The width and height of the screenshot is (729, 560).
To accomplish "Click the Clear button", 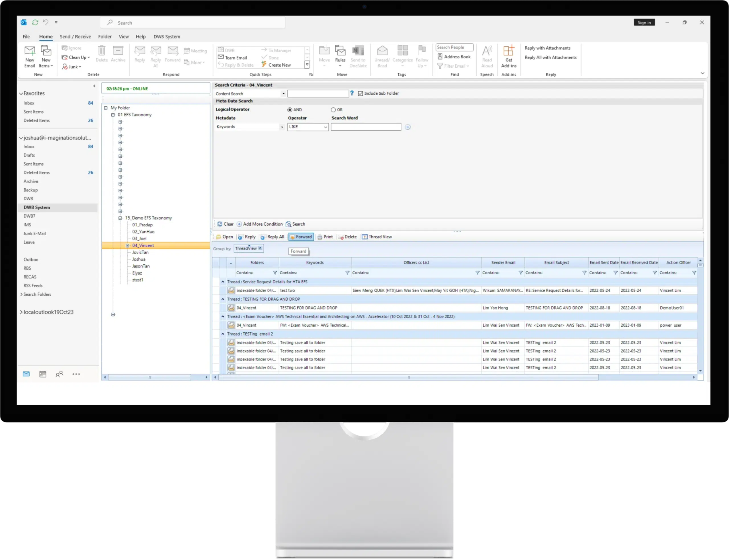I will coord(226,224).
